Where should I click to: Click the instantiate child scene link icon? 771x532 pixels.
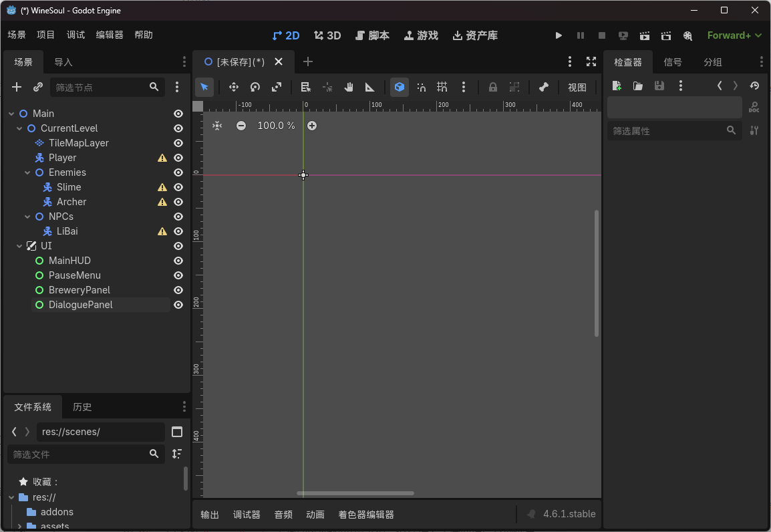click(x=38, y=87)
